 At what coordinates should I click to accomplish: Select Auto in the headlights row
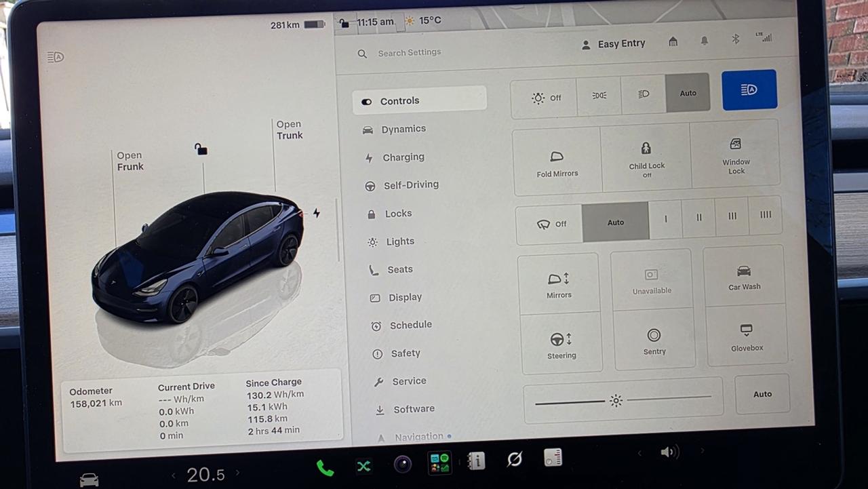[688, 93]
